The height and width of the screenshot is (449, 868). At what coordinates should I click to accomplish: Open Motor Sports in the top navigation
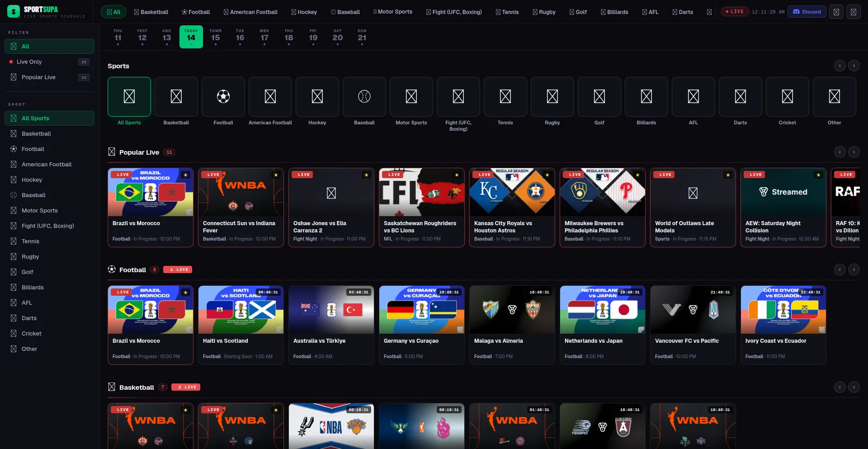point(393,12)
